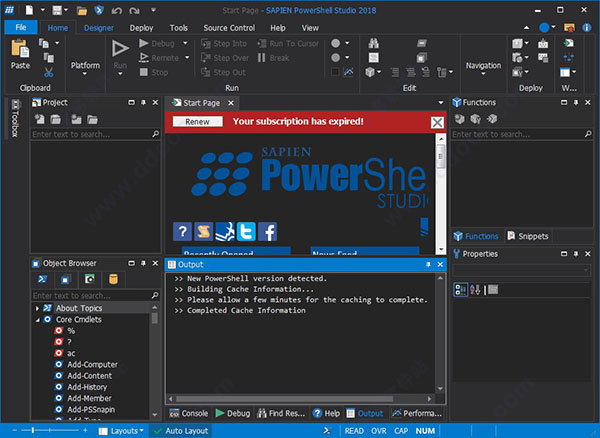Click the Functions panel search field
Viewport: 600px width, 438px height.
point(522,134)
